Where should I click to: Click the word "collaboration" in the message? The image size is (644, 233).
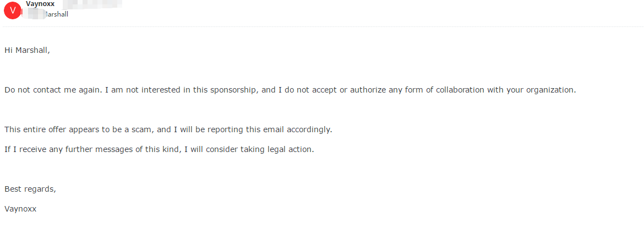coord(461,90)
